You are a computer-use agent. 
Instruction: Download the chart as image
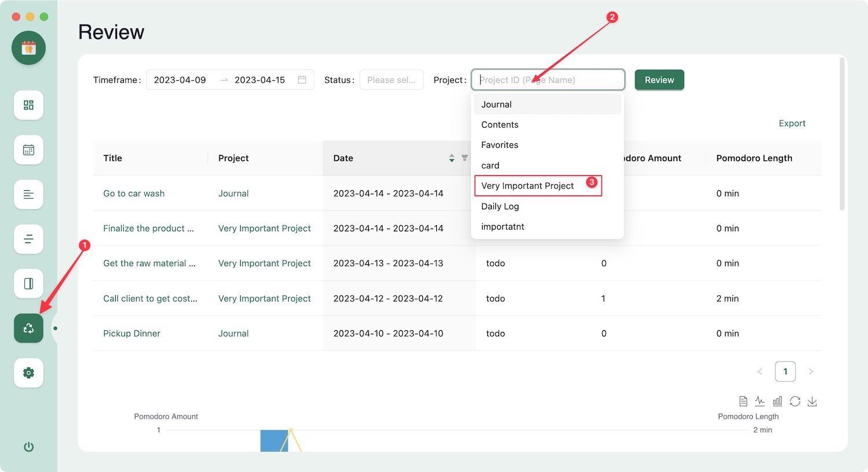point(812,401)
